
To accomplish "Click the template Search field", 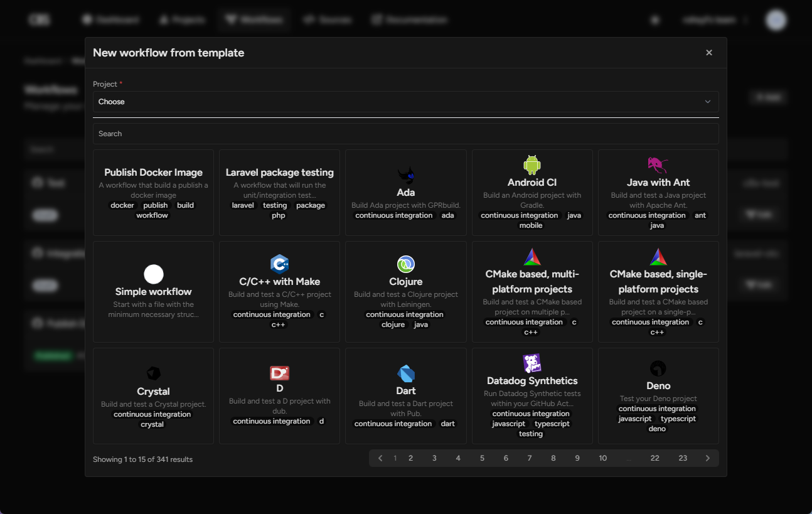I will click(x=406, y=134).
